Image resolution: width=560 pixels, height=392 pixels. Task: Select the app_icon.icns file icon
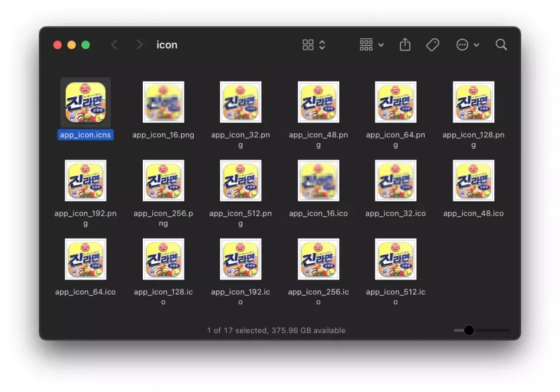86,103
